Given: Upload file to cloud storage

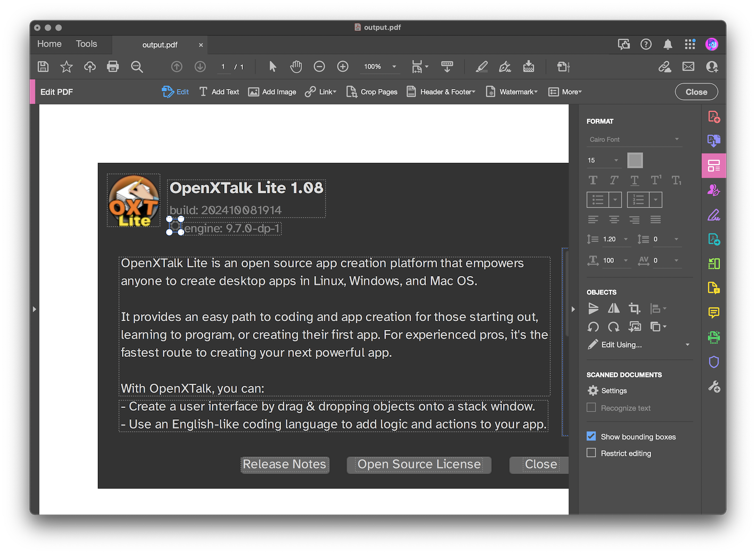Looking at the screenshot, I should pyautogui.click(x=90, y=67).
